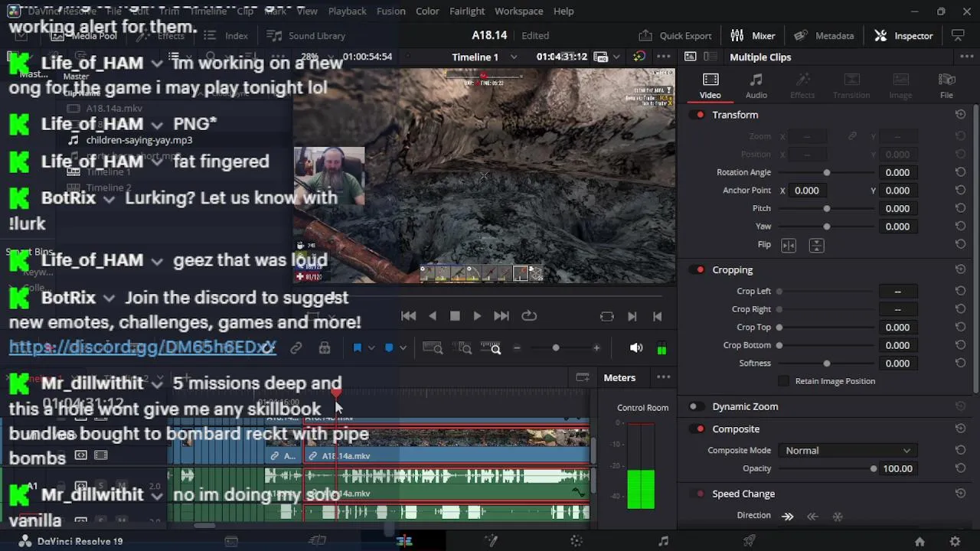Switch to the File inspector tab
Image resolution: width=980 pixels, height=551 pixels.
point(946,86)
